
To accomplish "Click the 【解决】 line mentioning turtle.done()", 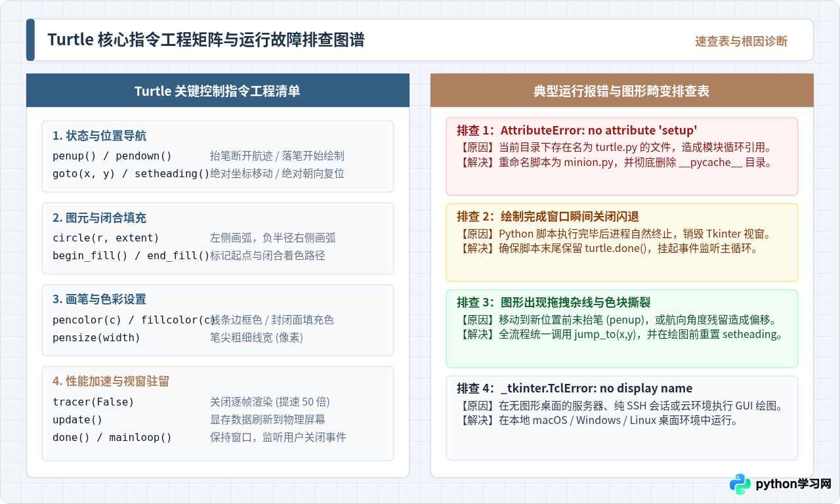I will (608, 249).
